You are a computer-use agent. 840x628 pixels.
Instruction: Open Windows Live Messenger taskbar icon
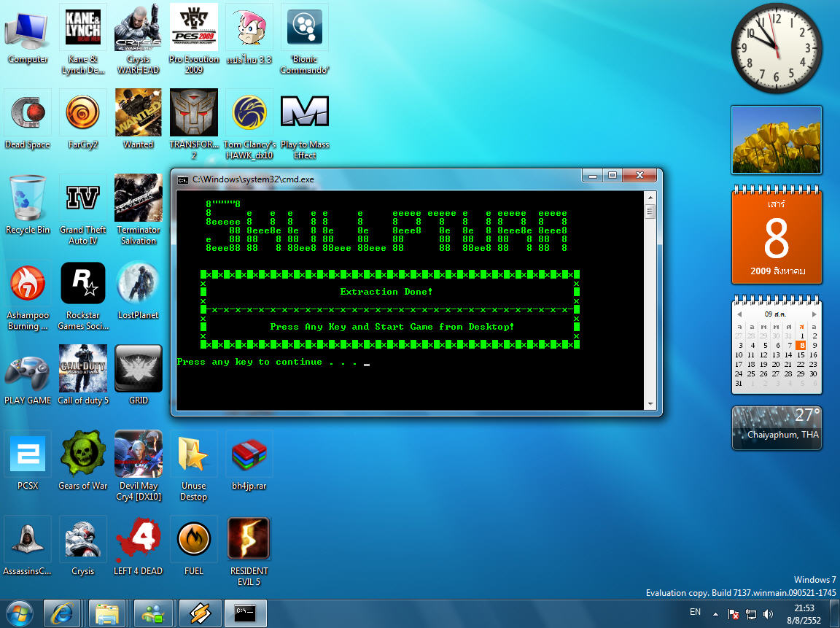pos(152,614)
